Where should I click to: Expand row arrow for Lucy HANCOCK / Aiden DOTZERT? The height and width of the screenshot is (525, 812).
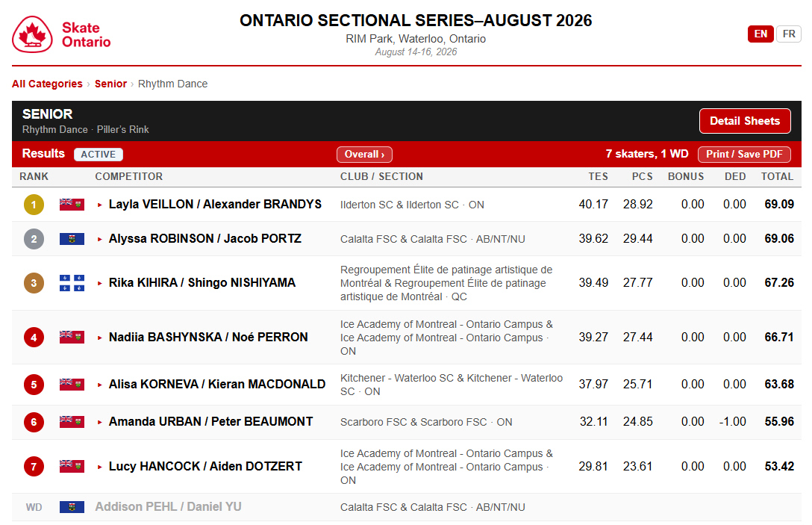100,467
